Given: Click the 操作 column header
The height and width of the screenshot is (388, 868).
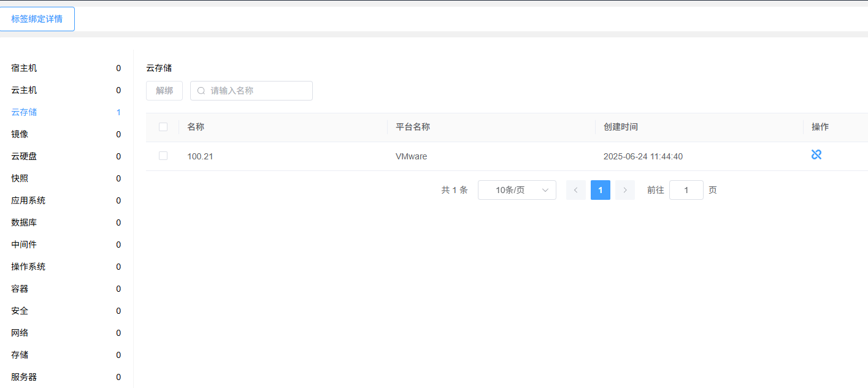Looking at the screenshot, I should pos(820,127).
